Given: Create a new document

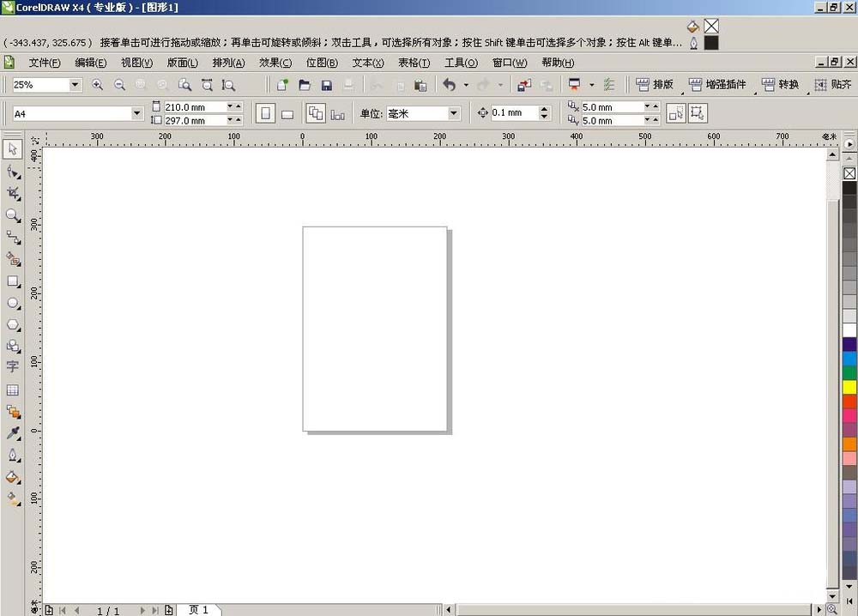Looking at the screenshot, I should click(282, 85).
